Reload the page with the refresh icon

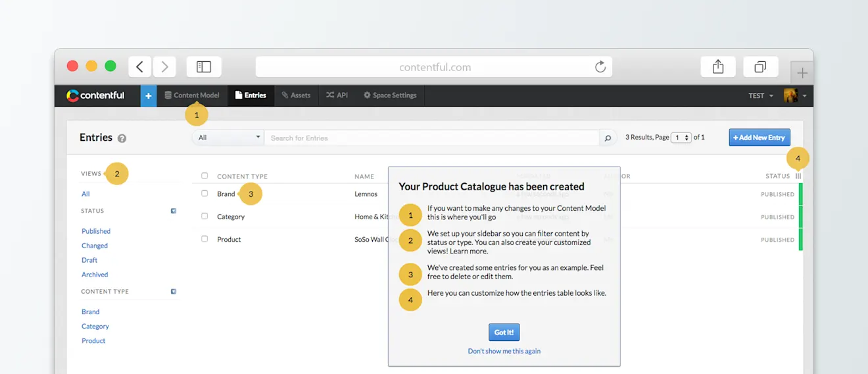[600, 67]
